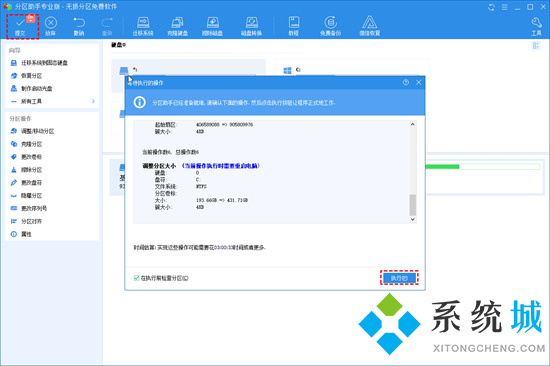Click the 重做 (Redo) toolbar icon

pos(107,26)
